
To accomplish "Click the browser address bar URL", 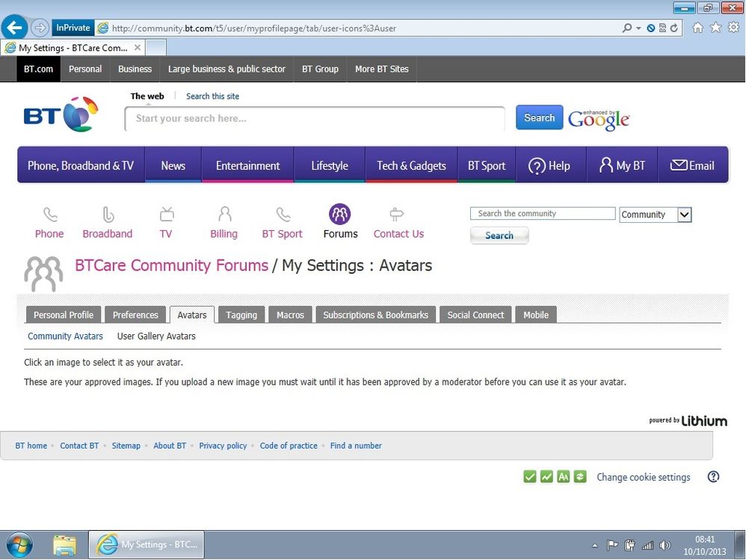I will pos(253,28).
